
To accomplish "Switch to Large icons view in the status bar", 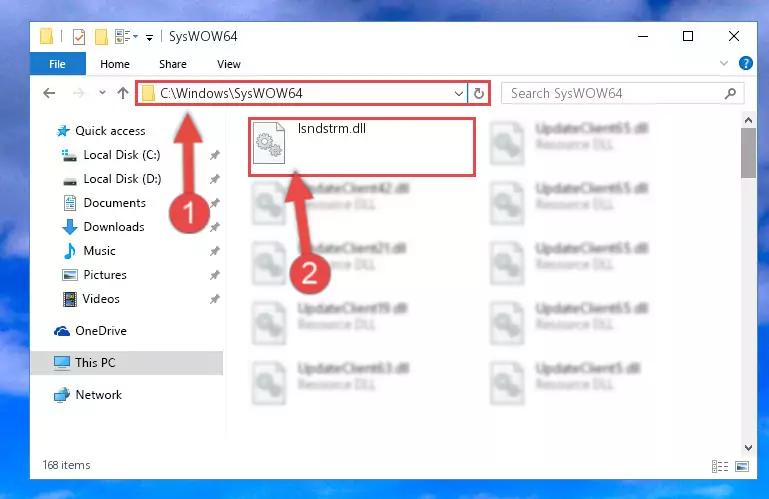I will pos(742,466).
